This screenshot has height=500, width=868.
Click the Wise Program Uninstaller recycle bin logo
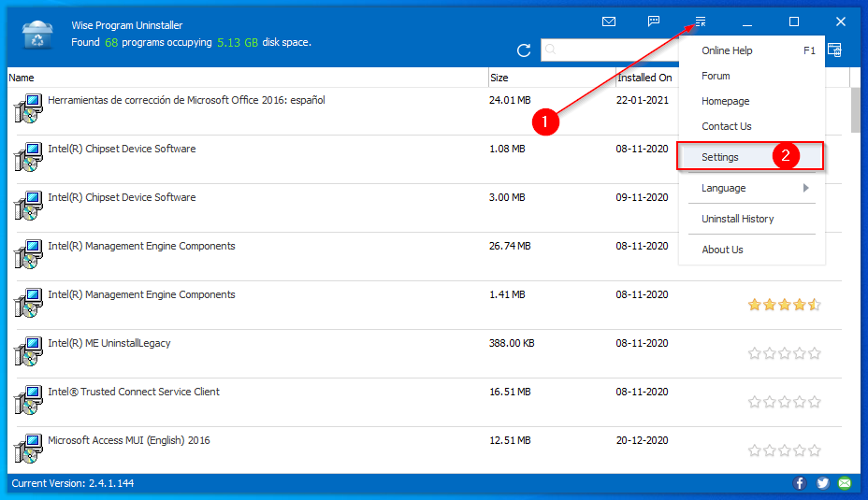click(37, 35)
